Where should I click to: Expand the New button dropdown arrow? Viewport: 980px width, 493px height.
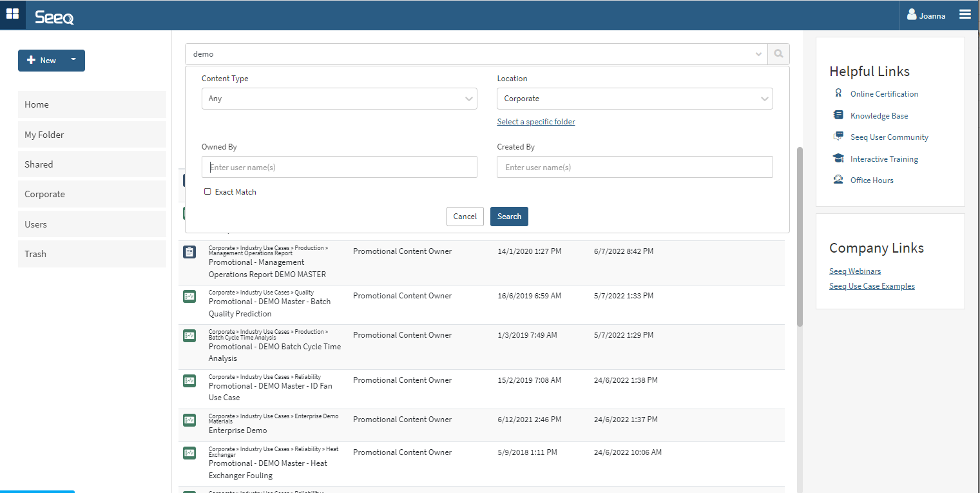coord(73,60)
